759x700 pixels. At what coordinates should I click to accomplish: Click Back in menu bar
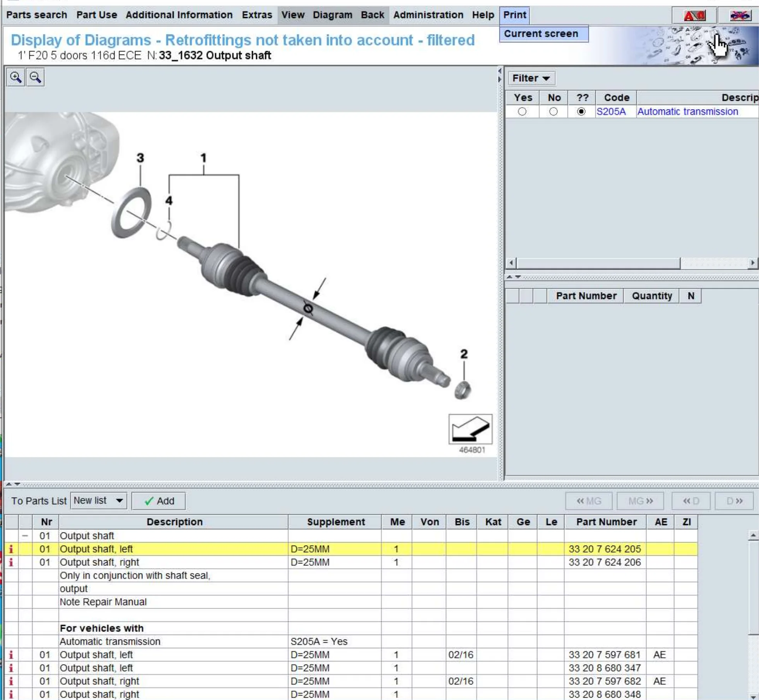[373, 15]
